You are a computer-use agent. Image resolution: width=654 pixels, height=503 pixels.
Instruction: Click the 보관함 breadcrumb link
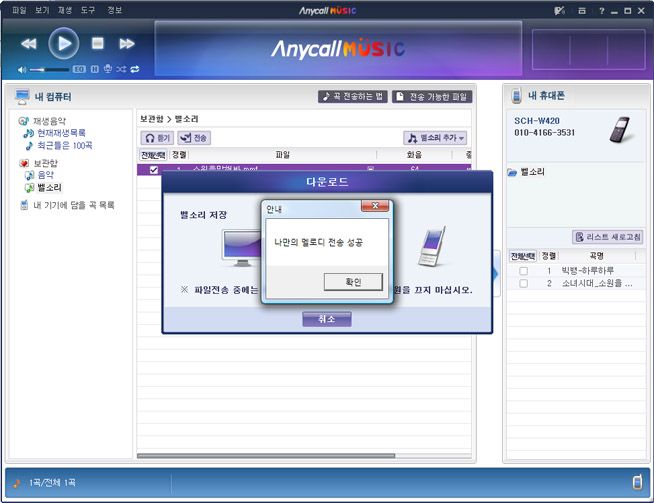point(152,119)
